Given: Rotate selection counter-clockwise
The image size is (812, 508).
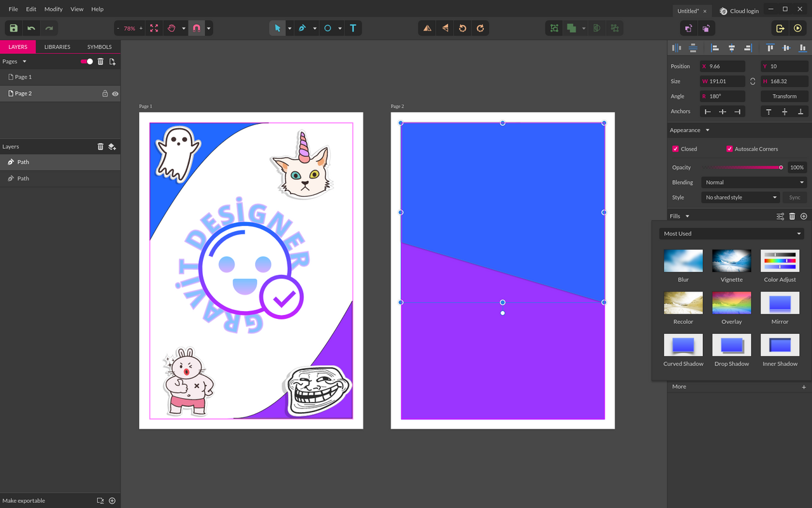Looking at the screenshot, I should coord(462,29).
